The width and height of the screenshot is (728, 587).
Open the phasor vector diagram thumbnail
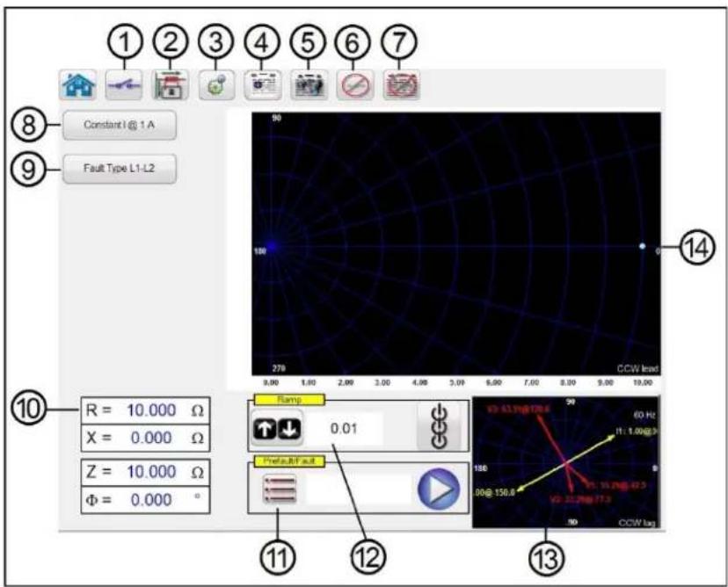566,462
